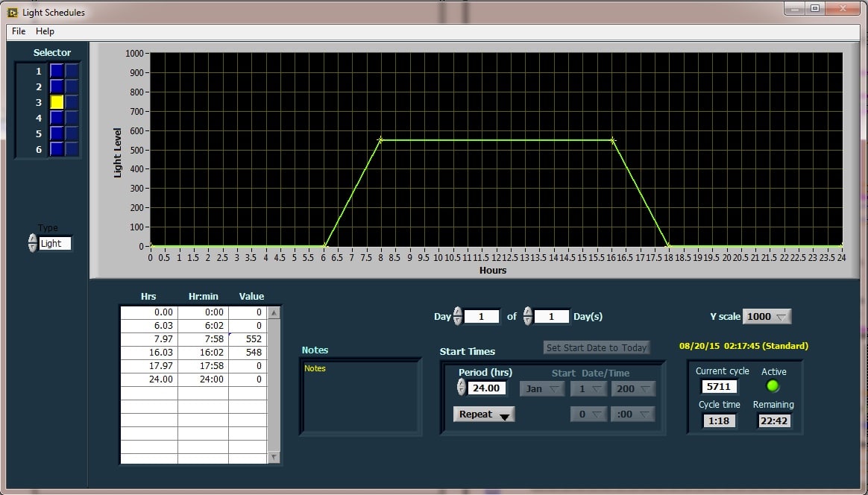Click the Type stepper arrows

click(x=33, y=243)
